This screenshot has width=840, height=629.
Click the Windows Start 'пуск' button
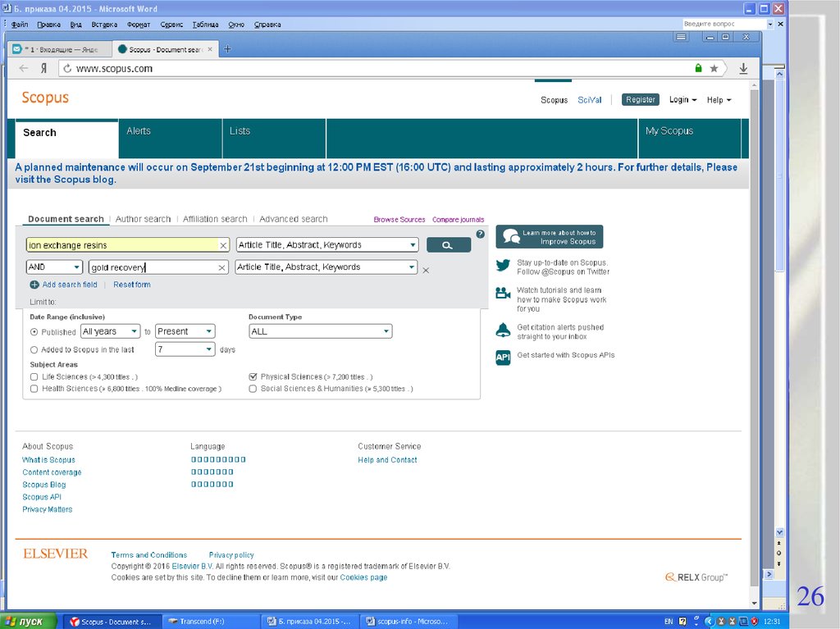pyautogui.click(x=29, y=622)
